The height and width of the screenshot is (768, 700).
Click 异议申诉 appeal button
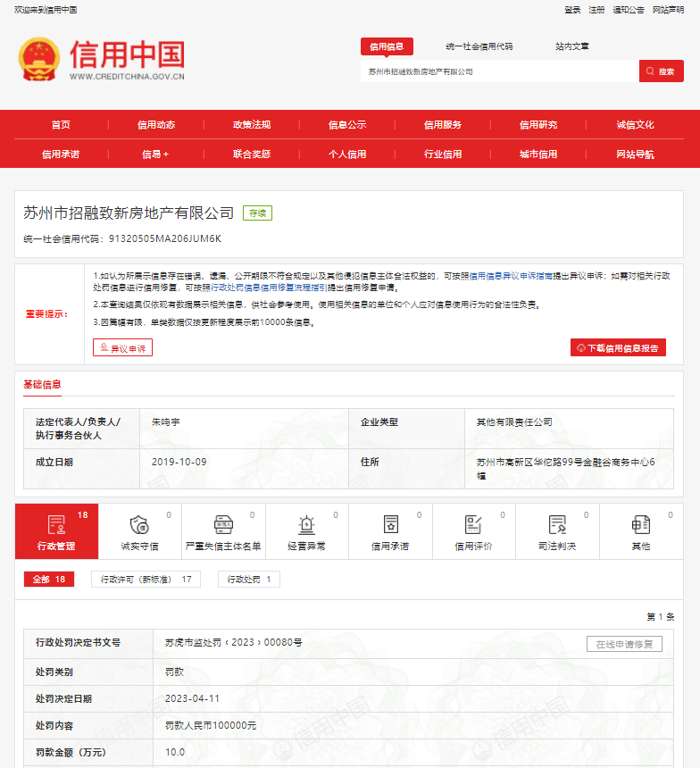click(x=122, y=347)
